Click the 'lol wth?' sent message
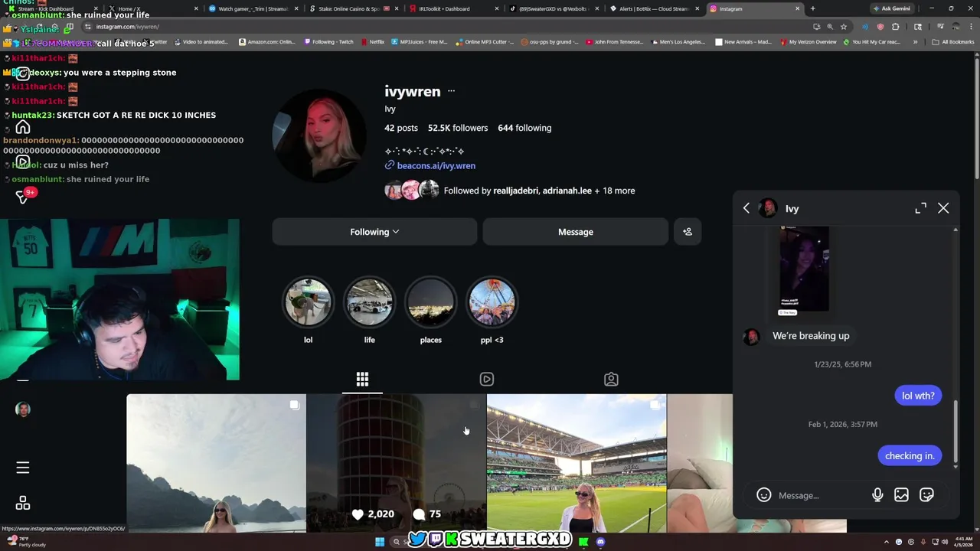The image size is (980, 551). point(918,396)
